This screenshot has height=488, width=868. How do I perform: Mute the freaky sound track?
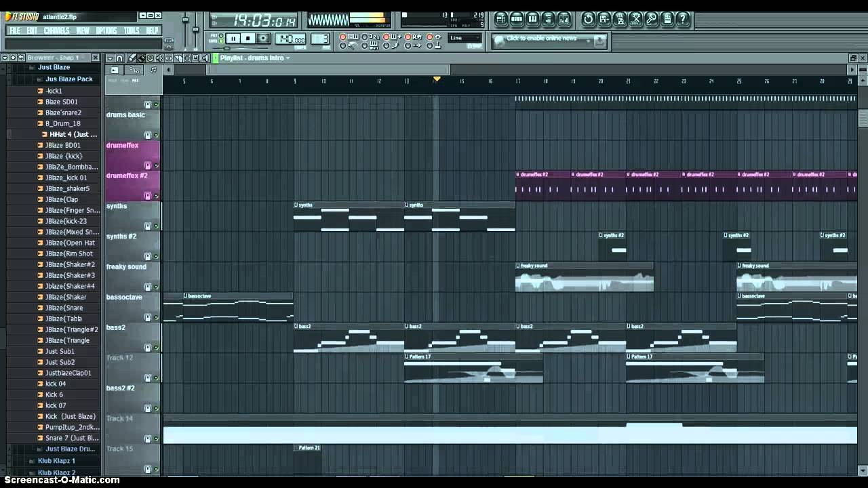click(x=156, y=287)
